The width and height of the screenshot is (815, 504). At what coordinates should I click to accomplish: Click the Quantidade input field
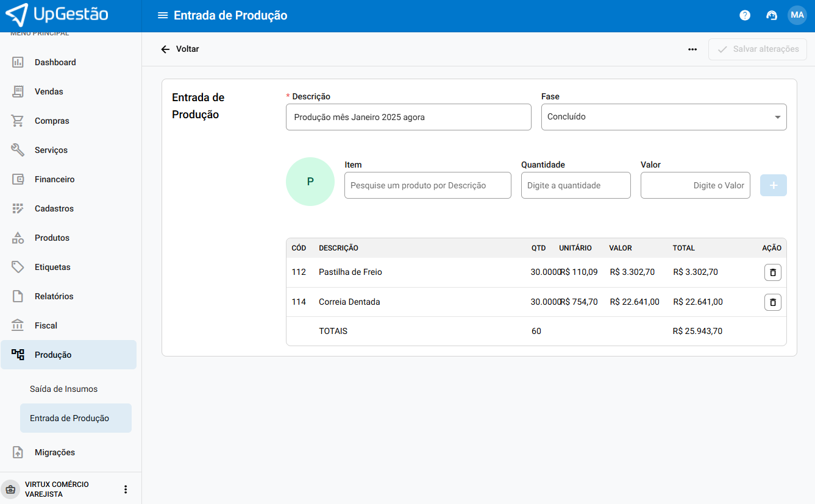[x=575, y=185]
